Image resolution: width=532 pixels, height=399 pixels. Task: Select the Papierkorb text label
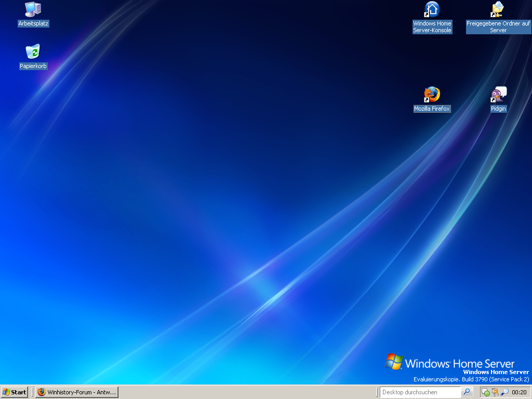(33, 66)
